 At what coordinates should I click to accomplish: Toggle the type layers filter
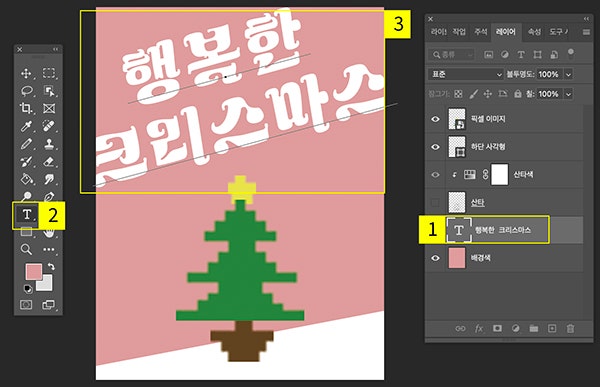point(521,55)
